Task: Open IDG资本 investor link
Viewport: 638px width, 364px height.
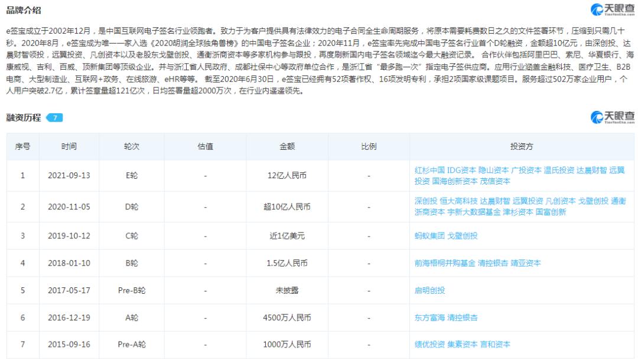Action: coord(461,170)
